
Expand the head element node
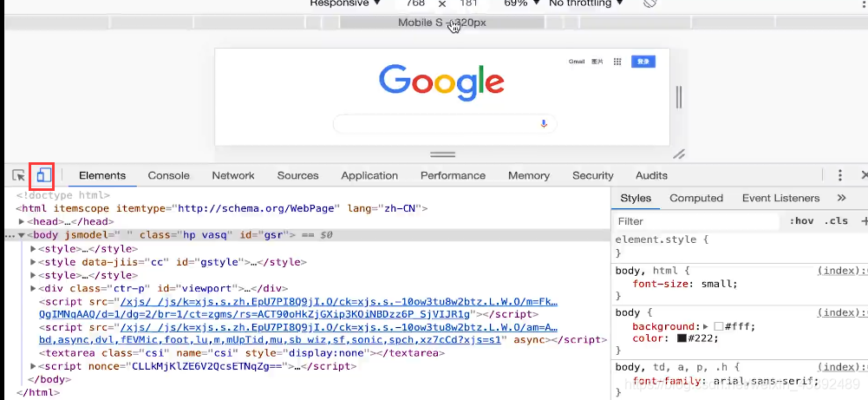point(22,221)
